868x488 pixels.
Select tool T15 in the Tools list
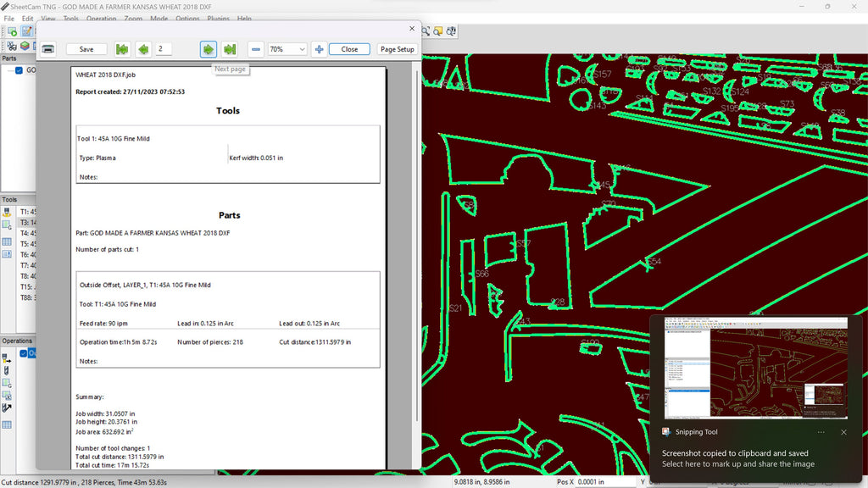pyautogui.click(x=28, y=286)
